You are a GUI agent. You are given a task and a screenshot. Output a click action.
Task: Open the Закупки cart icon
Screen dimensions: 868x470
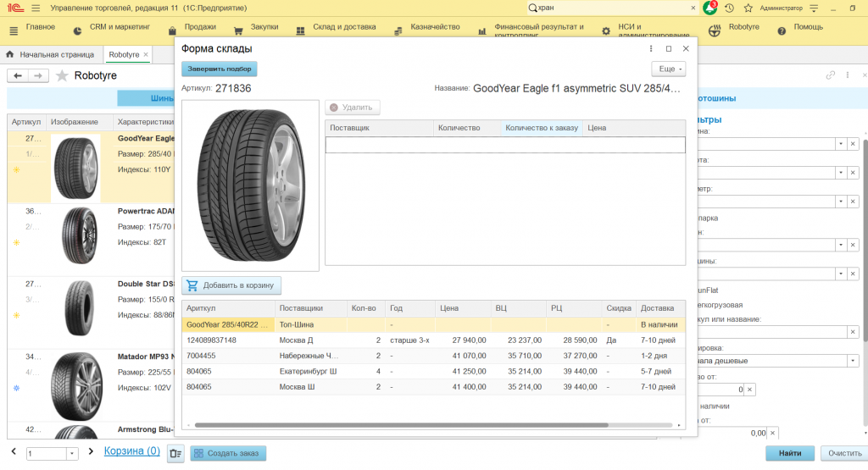238,31
